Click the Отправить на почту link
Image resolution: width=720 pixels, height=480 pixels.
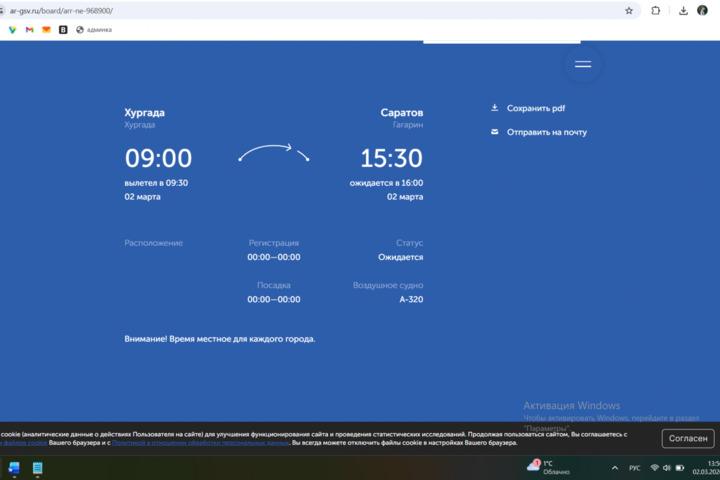pos(546,132)
